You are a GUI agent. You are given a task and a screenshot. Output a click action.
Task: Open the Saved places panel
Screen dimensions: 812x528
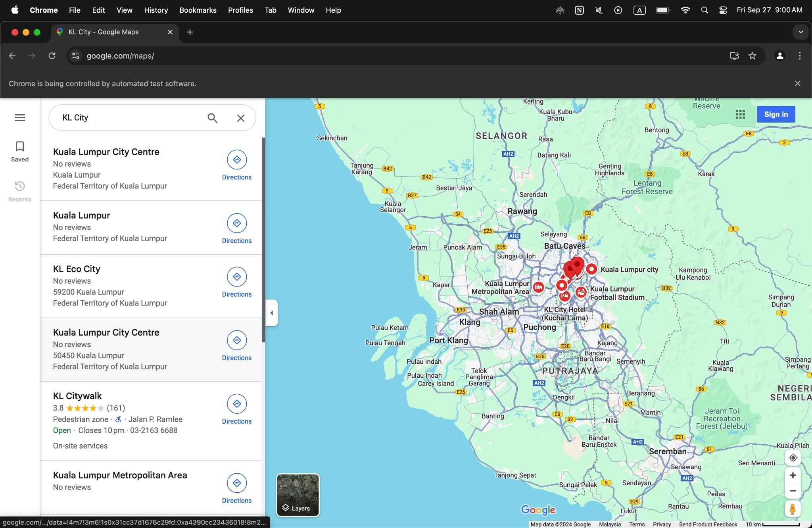pos(20,152)
